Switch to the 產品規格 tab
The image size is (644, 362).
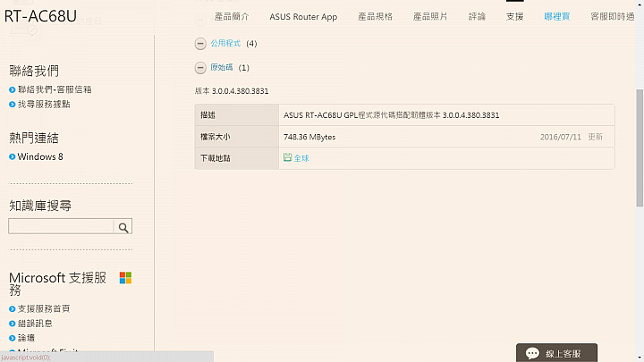pyautogui.click(x=375, y=16)
